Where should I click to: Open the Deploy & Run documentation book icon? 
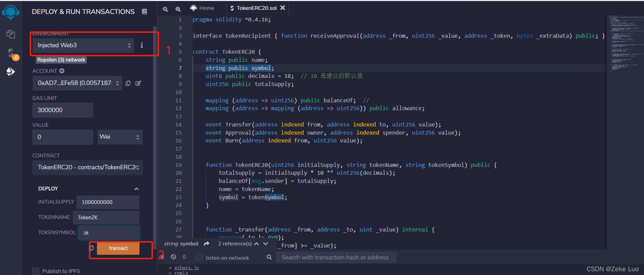tap(144, 12)
